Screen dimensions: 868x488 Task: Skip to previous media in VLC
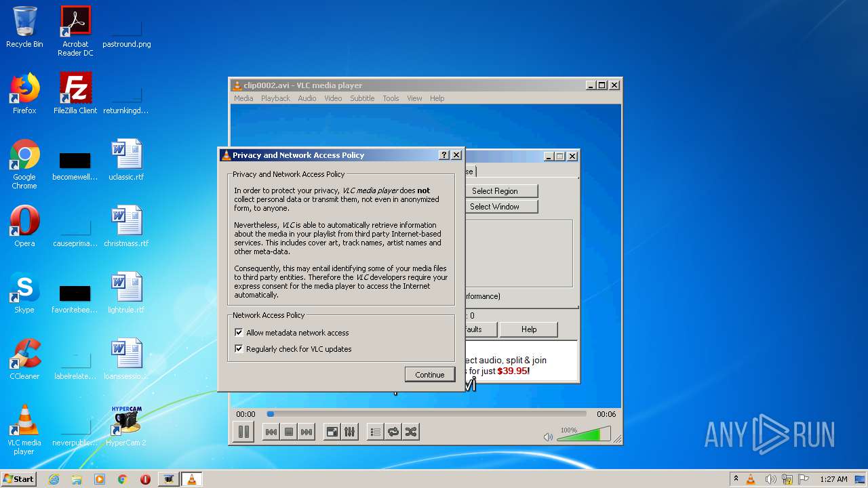tap(271, 432)
